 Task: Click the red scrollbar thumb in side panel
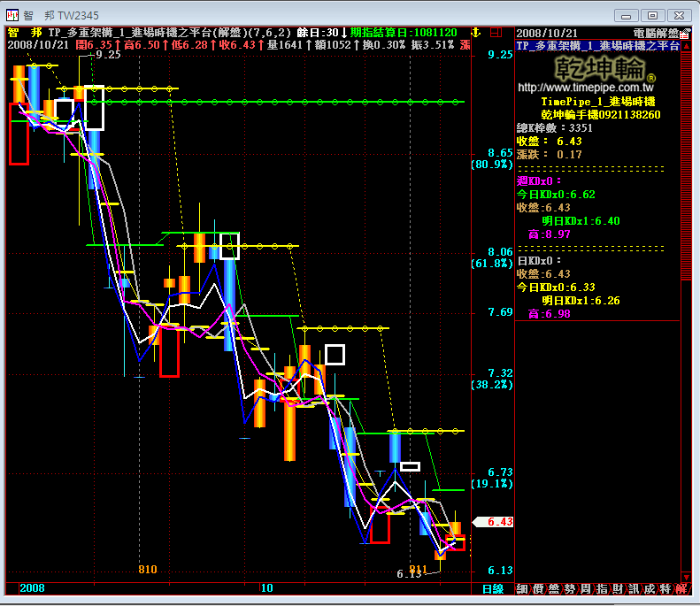coord(686,165)
